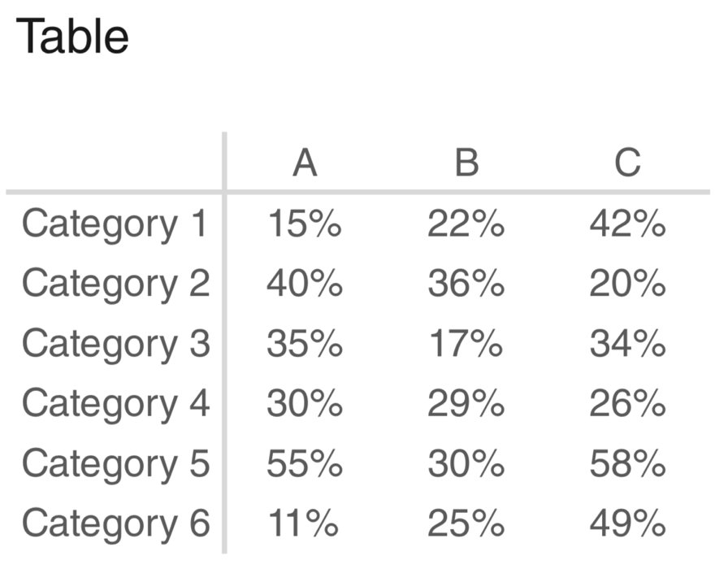Select the 42% cell for Category 1

(x=628, y=224)
